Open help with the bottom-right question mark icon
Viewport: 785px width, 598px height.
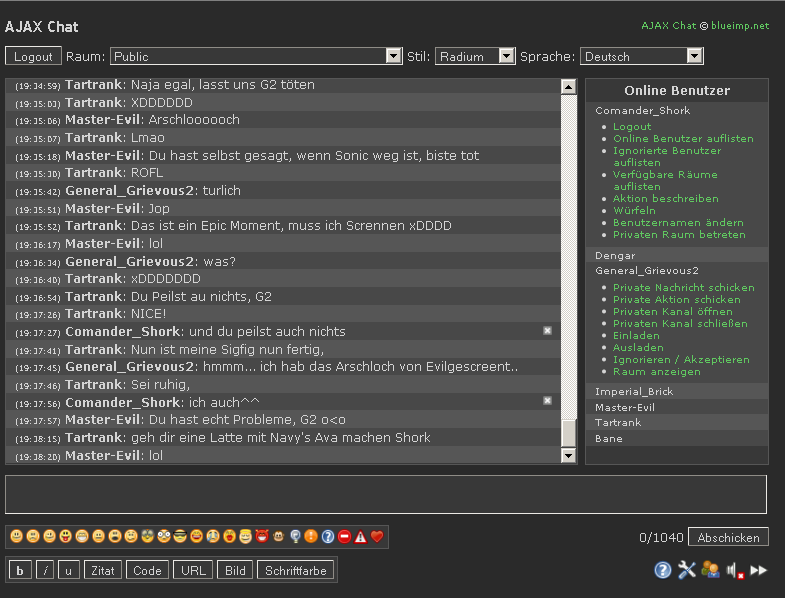click(663, 570)
